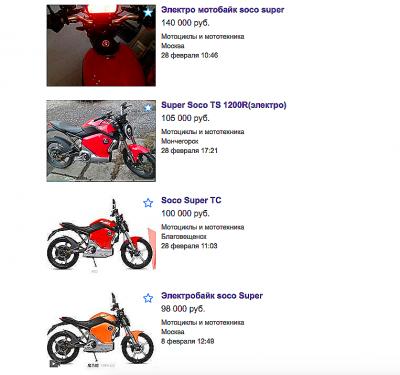The image size is (400, 375).
Task: View the orange electric motorcycle photo
Action: pyautogui.click(x=101, y=330)
